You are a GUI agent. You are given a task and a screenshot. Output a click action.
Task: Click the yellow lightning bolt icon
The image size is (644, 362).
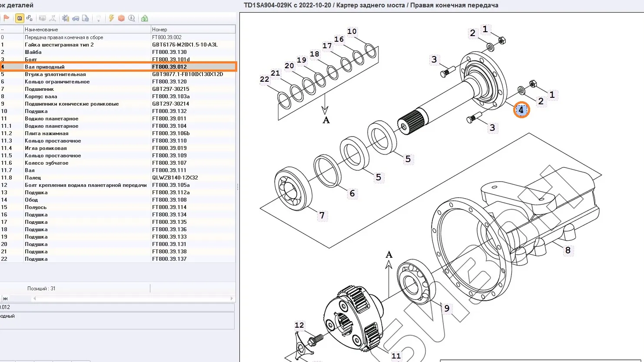click(112, 18)
